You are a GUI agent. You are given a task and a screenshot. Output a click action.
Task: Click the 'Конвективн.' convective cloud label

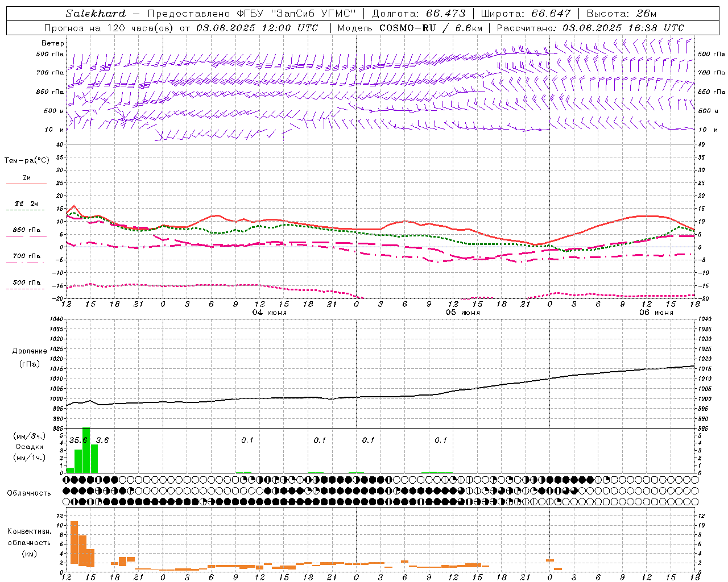tap(29, 531)
